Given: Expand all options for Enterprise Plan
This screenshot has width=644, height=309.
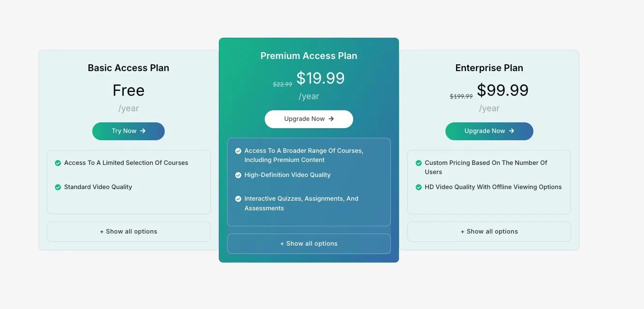Looking at the screenshot, I should tap(489, 232).
